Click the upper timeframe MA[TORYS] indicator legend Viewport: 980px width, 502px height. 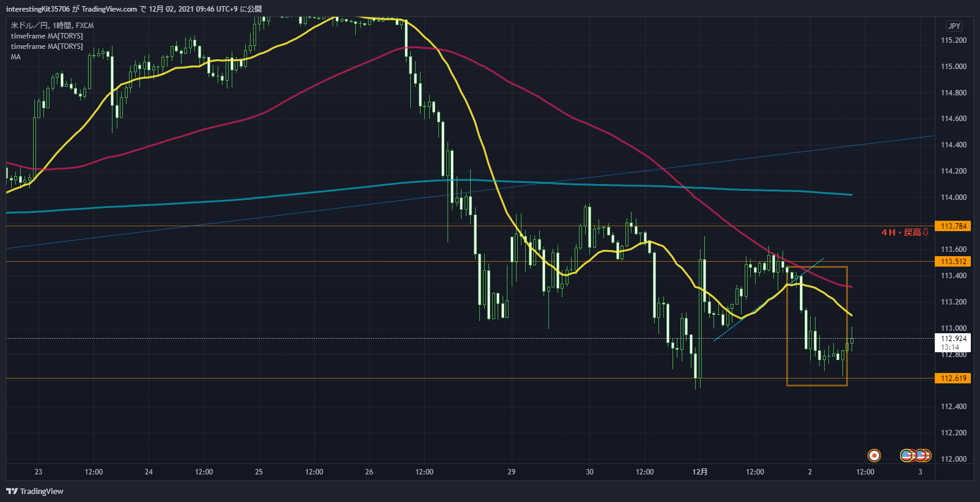click(x=46, y=36)
